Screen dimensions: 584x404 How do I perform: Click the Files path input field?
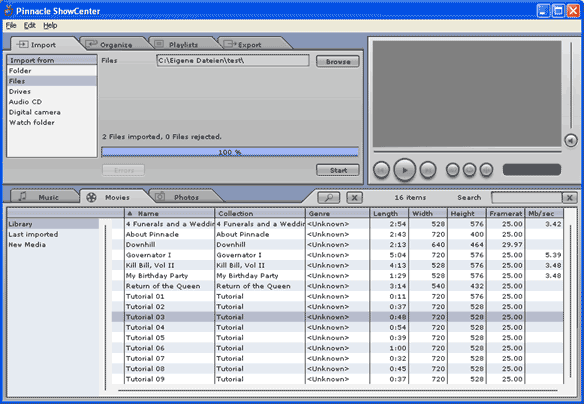(x=233, y=60)
